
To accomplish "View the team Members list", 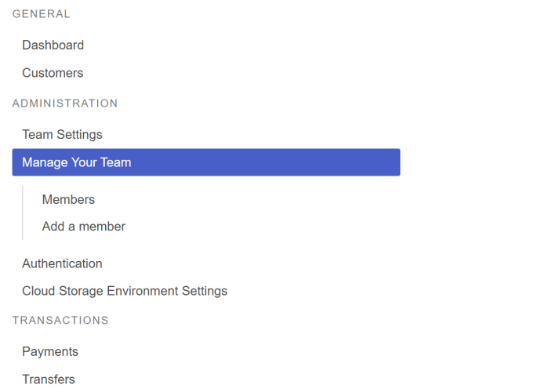I will [68, 200].
